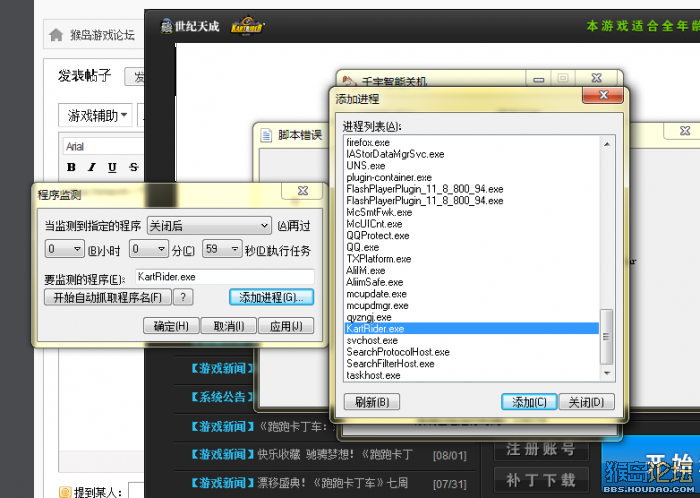
Task: Click the question mark help button
Action: click(x=183, y=297)
